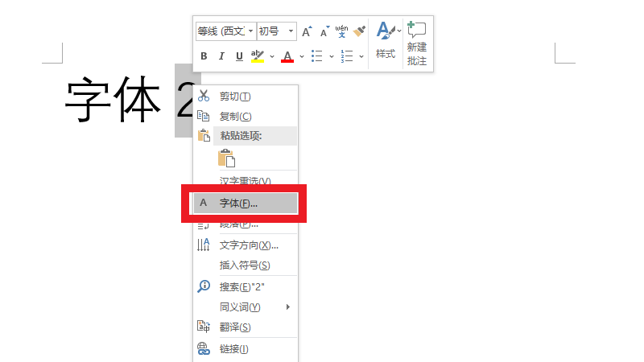Screen dimensions: 644x362
Task: Choose 文字方向(X)... menu entry
Action: (246, 245)
